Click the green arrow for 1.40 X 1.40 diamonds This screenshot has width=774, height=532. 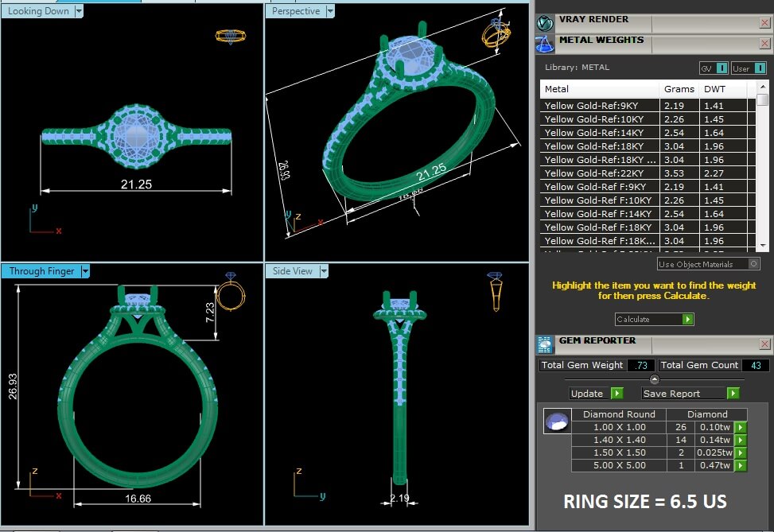(x=741, y=441)
